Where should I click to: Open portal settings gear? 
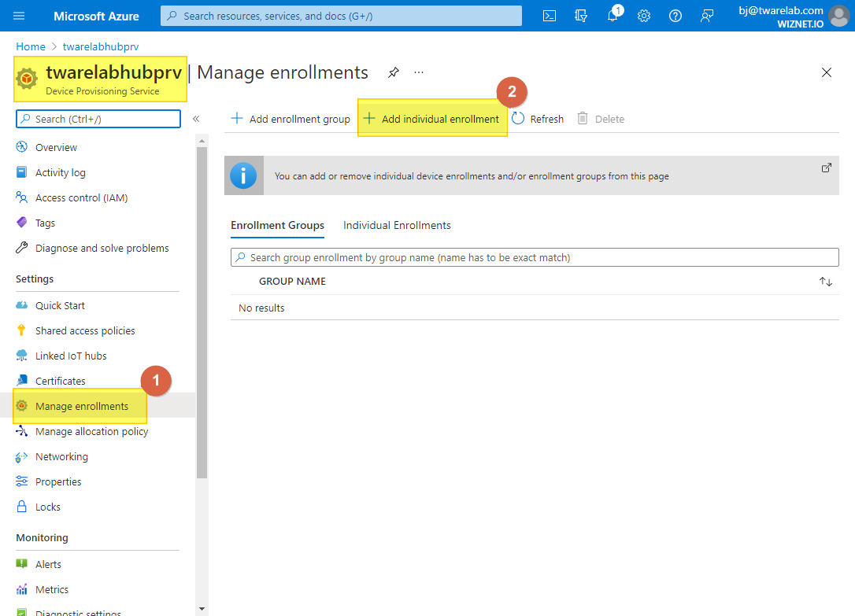[644, 16]
